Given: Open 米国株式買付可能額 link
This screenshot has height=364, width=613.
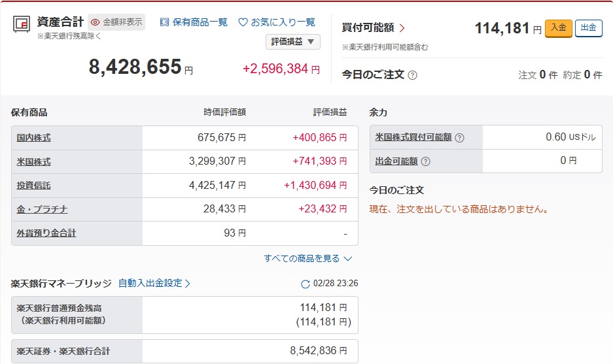Looking at the screenshot, I should click(x=413, y=137).
